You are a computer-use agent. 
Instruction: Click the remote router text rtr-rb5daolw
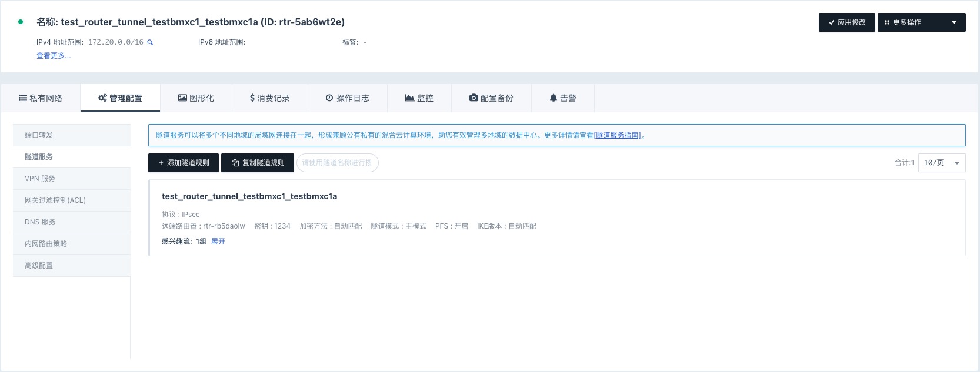[x=224, y=226]
